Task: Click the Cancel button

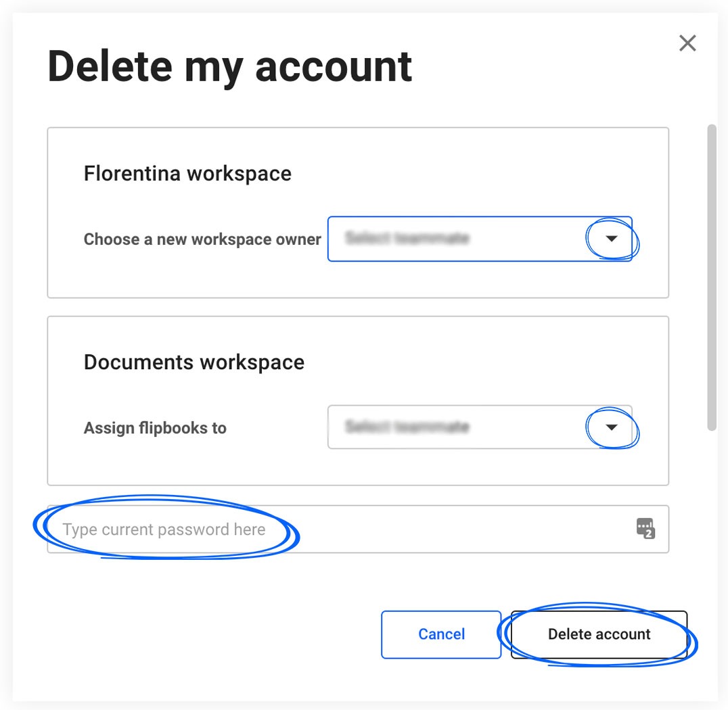Action: tap(441, 634)
